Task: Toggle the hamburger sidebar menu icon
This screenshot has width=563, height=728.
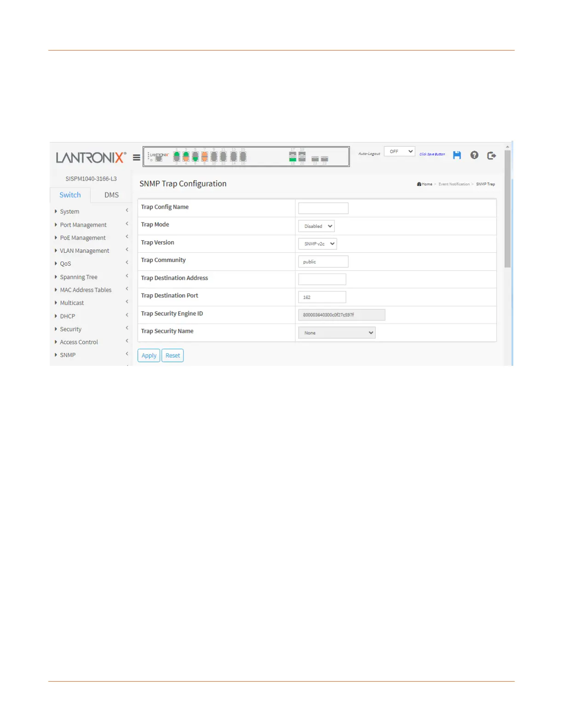Action: click(136, 158)
